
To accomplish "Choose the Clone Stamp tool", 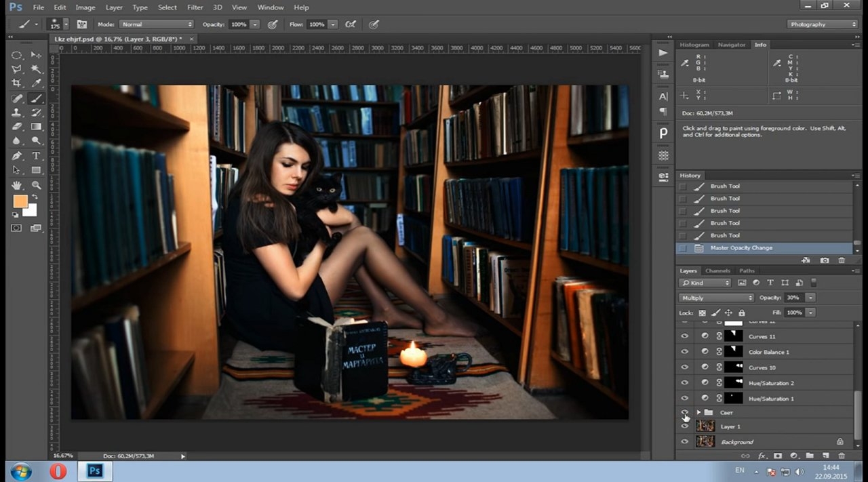I will click(17, 113).
